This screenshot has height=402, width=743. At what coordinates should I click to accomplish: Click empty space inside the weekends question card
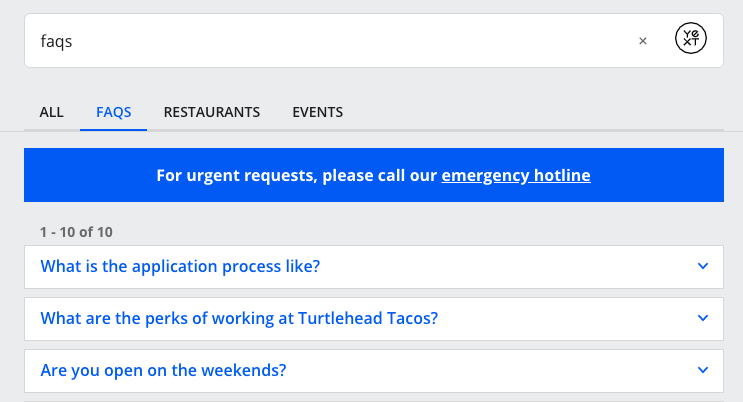(x=490, y=371)
